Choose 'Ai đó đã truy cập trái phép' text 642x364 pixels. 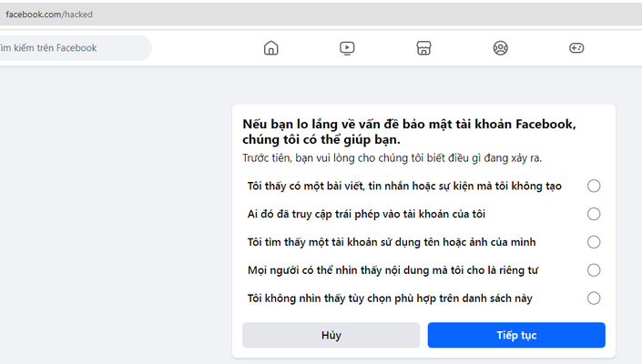coord(366,214)
